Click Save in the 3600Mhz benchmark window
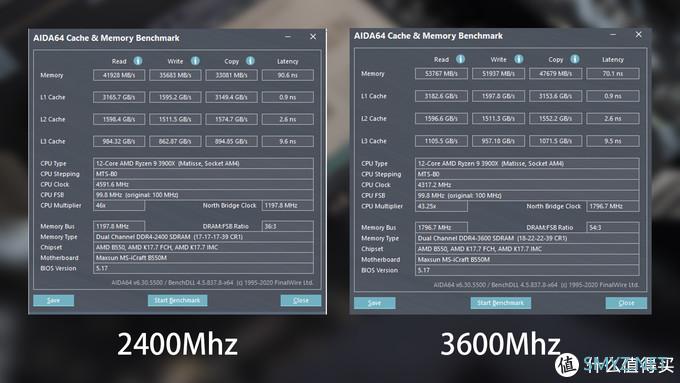The height and width of the screenshot is (383, 680). pyautogui.click(x=374, y=303)
